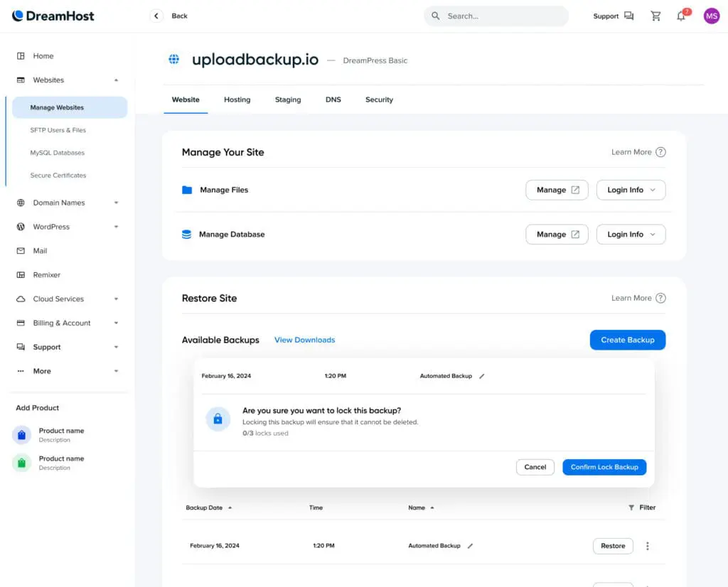The width and height of the screenshot is (728, 587).
Task: Open MySQL Databases in sidebar
Action: coord(57,153)
